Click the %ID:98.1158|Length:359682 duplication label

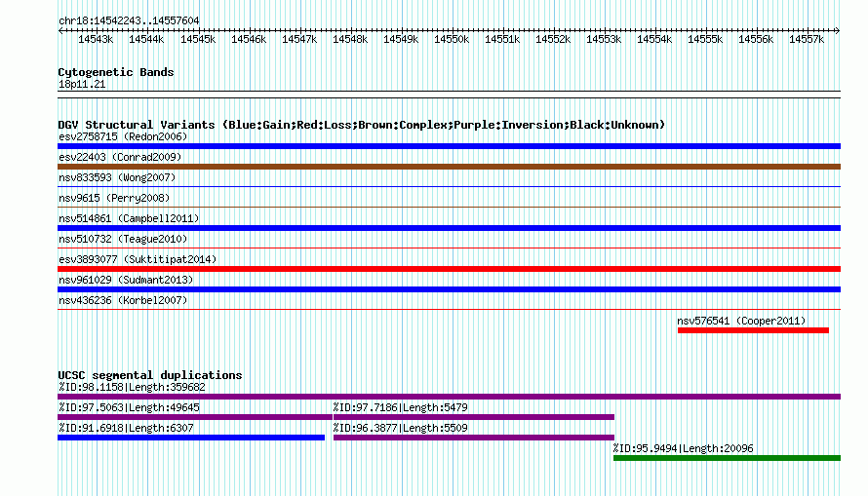[x=132, y=387]
